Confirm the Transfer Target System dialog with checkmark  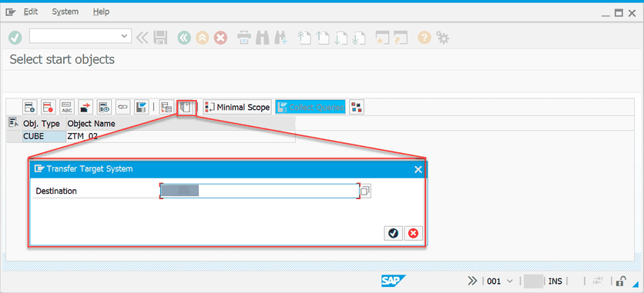click(394, 233)
